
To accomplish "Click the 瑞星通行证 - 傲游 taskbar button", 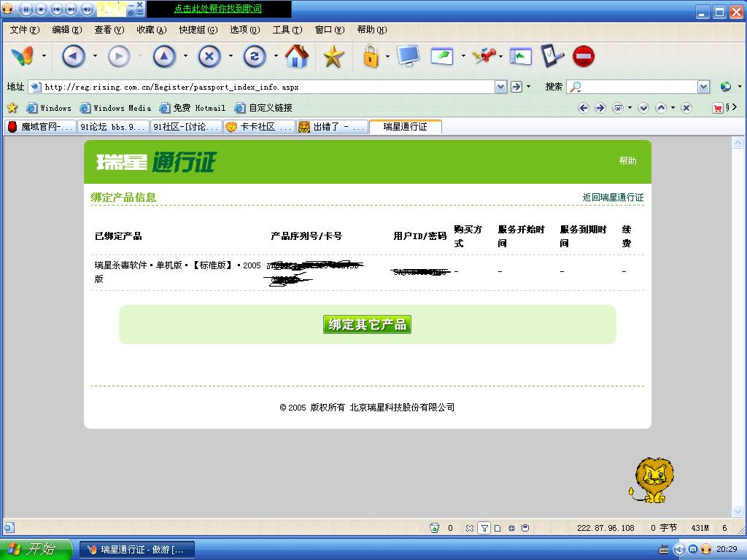I will click(x=136, y=550).
